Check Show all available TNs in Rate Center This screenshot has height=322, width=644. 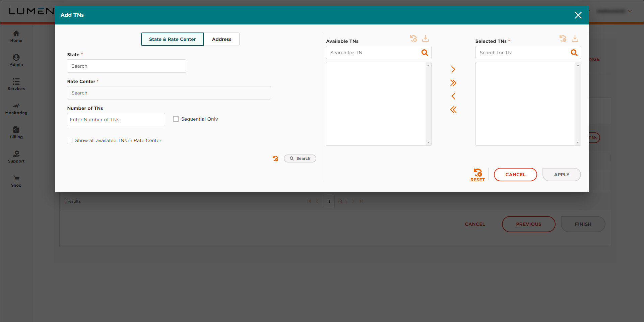point(70,140)
